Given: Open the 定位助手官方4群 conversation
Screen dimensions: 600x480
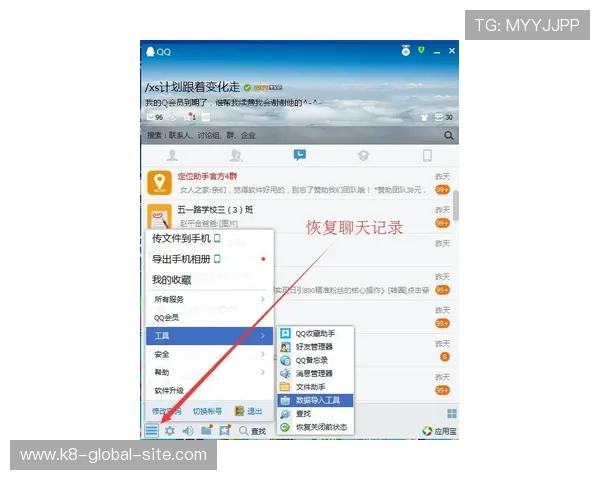Looking at the screenshot, I should point(297,183).
